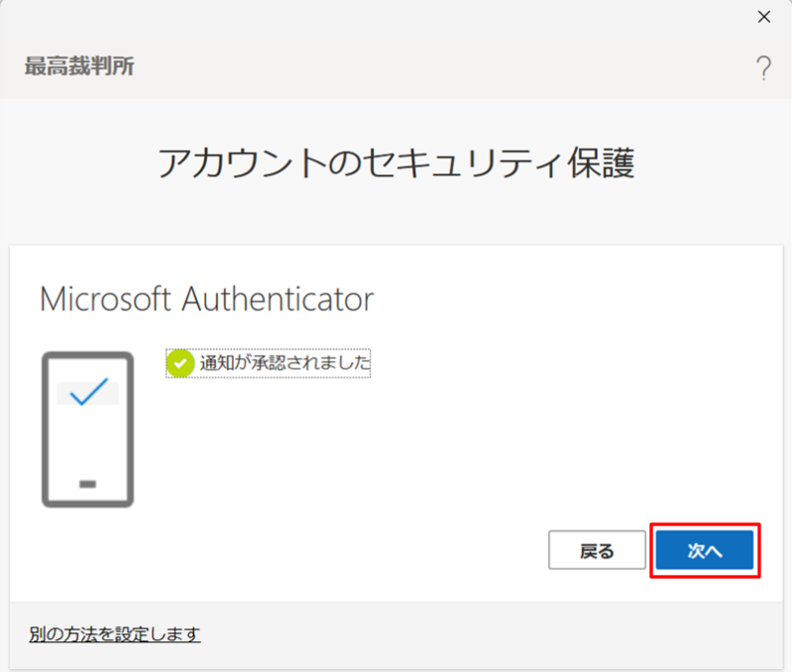Click the red highlight border around 次へ

coord(705,525)
